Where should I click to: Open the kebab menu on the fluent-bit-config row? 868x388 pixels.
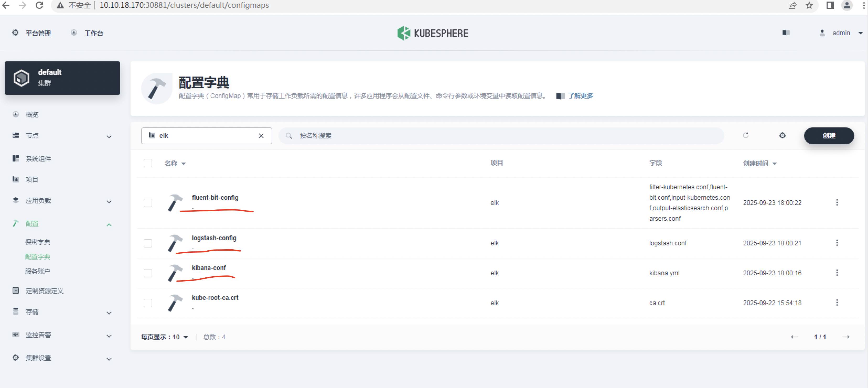(838, 202)
